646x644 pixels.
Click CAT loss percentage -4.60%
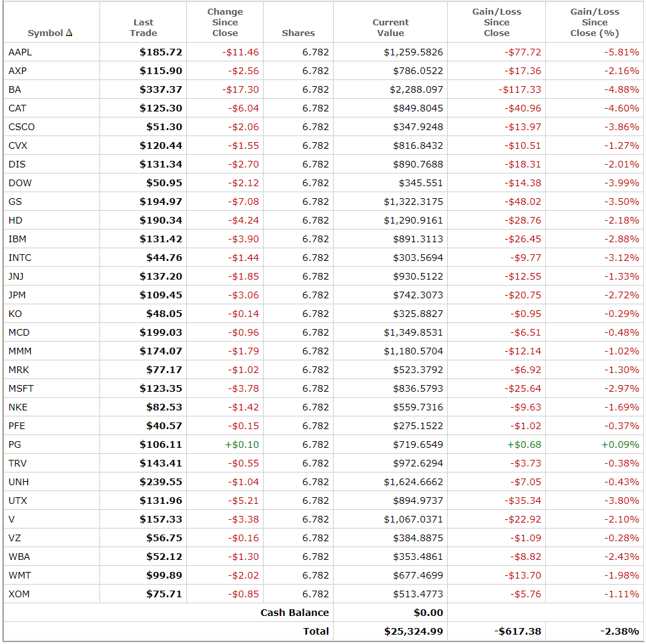(622, 108)
